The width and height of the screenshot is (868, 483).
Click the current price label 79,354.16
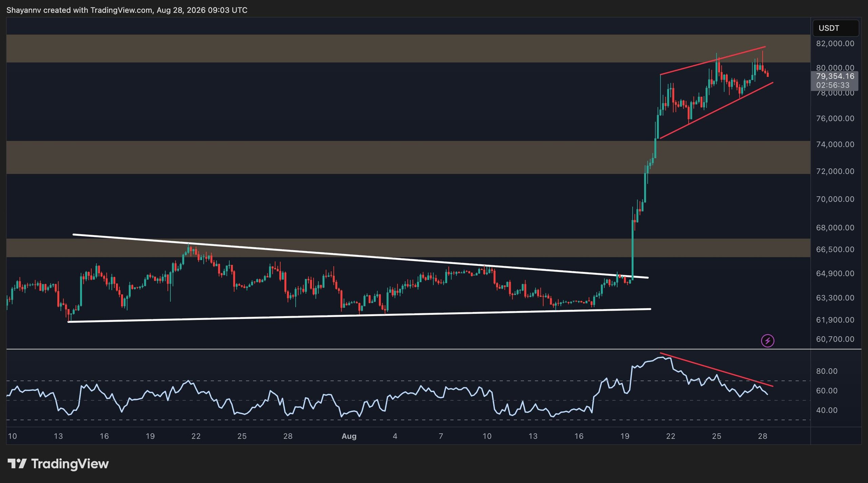point(835,76)
